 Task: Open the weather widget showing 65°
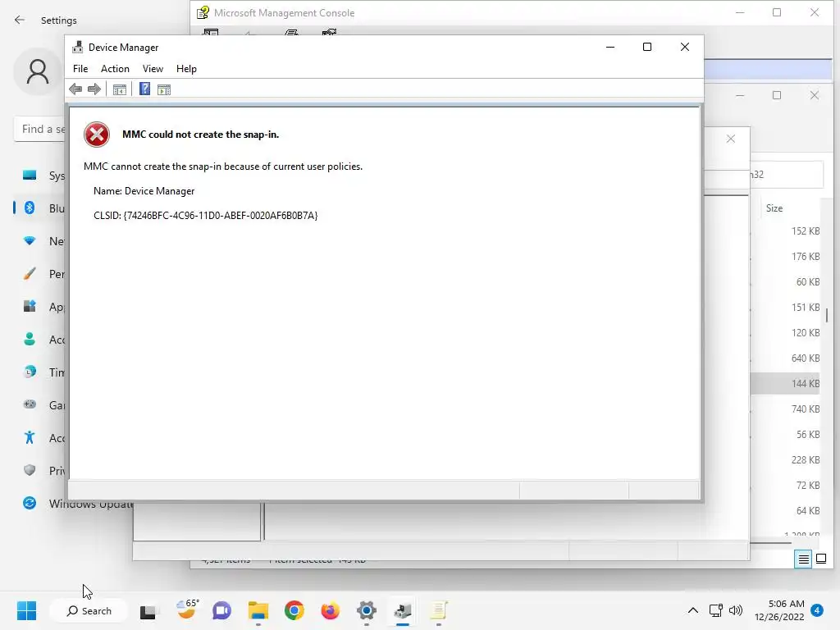tap(186, 609)
